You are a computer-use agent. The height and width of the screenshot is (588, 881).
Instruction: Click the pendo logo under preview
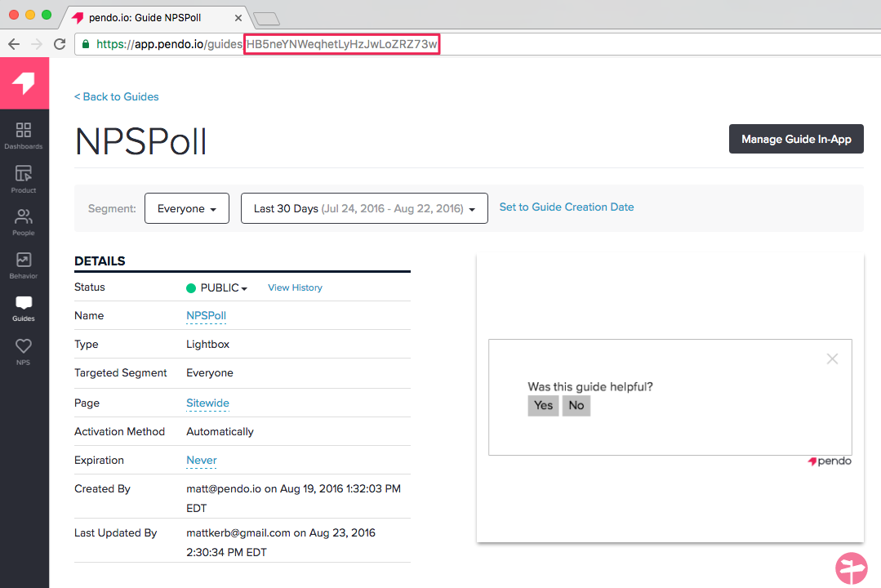tap(830, 461)
